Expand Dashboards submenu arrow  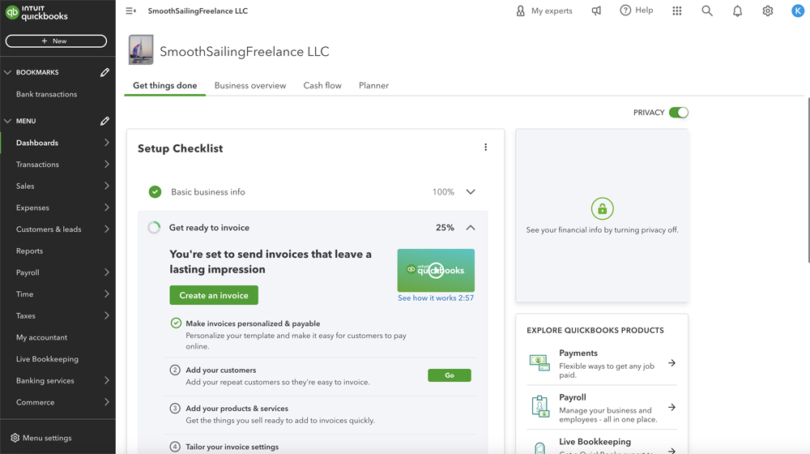[x=106, y=143]
